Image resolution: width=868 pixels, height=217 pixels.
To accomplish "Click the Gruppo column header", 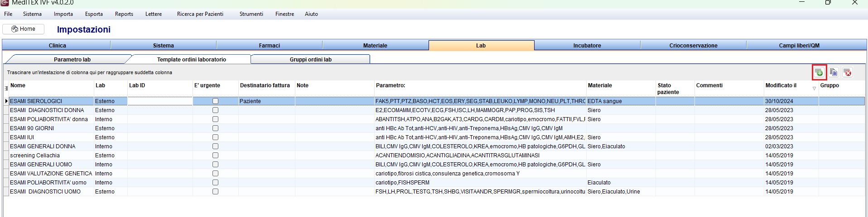I will pyautogui.click(x=842, y=89).
